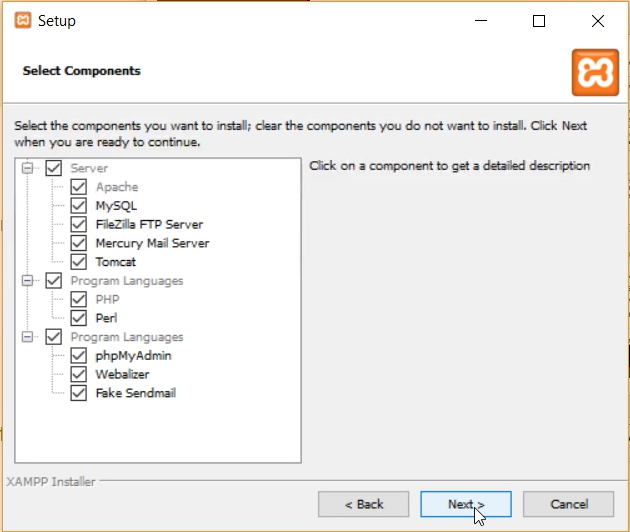This screenshot has width=630, height=532.
Task: Collapse the Program Languages group containing phpMyAdmin
Action: pyautogui.click(x=29, y=337)
